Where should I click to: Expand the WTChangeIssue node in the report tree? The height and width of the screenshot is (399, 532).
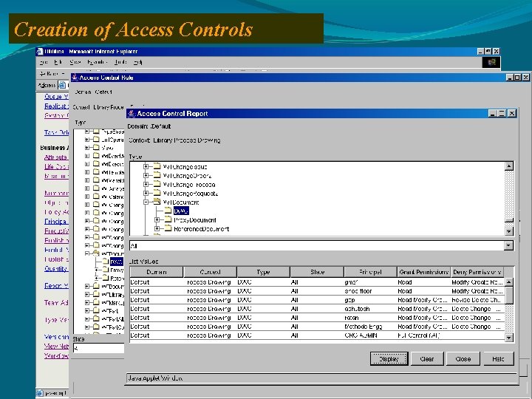[x=146, y=166]
